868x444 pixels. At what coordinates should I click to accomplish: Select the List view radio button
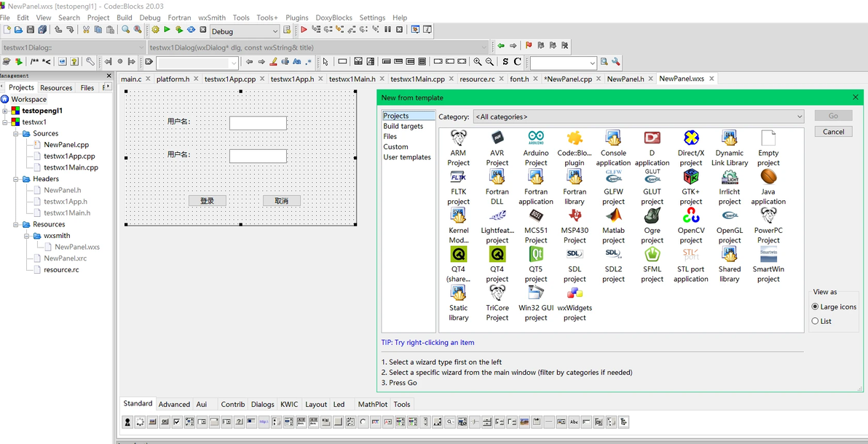(815, 321)
